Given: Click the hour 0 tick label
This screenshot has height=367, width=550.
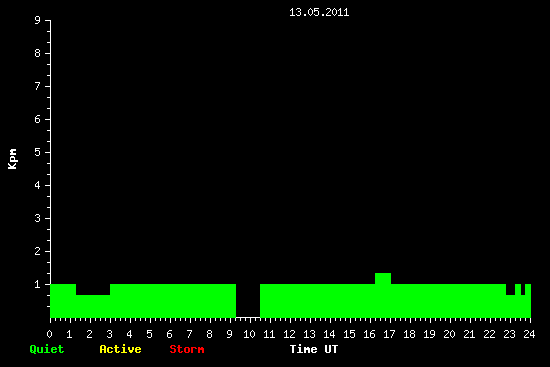Looking at the screenshot, I should coord(49,334).
